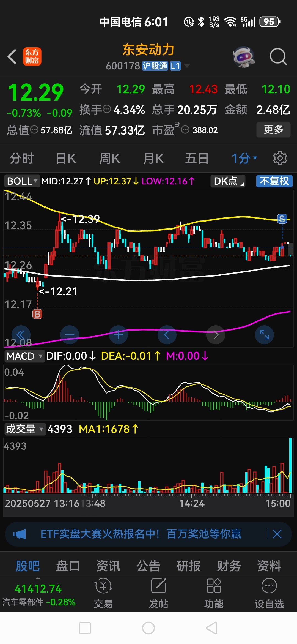Screen dimensions: 297x644
Task: Open the 东方财富 logo home icon
Action: tap(32, 56)
